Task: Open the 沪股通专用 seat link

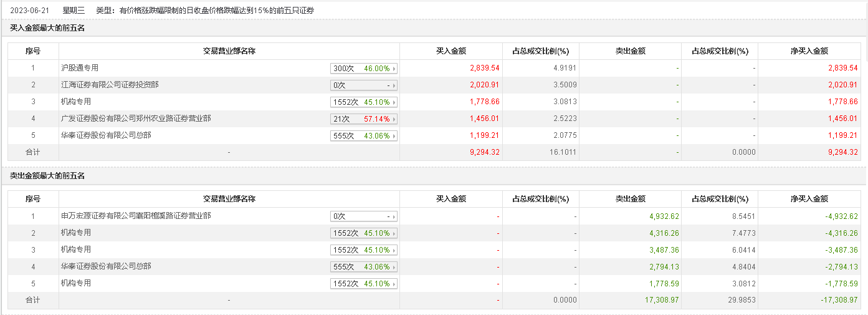Action: [80, 68]
